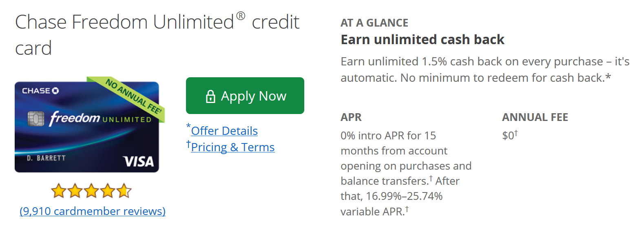Click the Chase Freedom Unlimited credit card heading
This screenshot has height=235, width=644.
(157, 35)
